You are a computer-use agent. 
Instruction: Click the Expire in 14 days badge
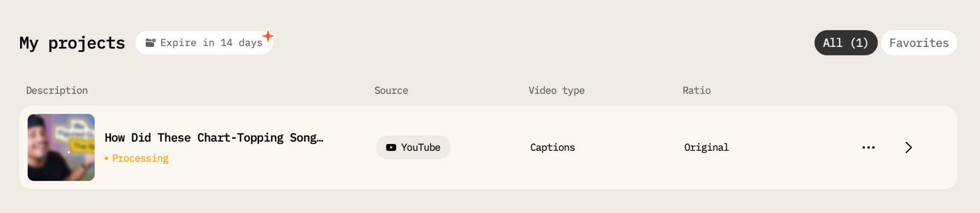[204, 43]
